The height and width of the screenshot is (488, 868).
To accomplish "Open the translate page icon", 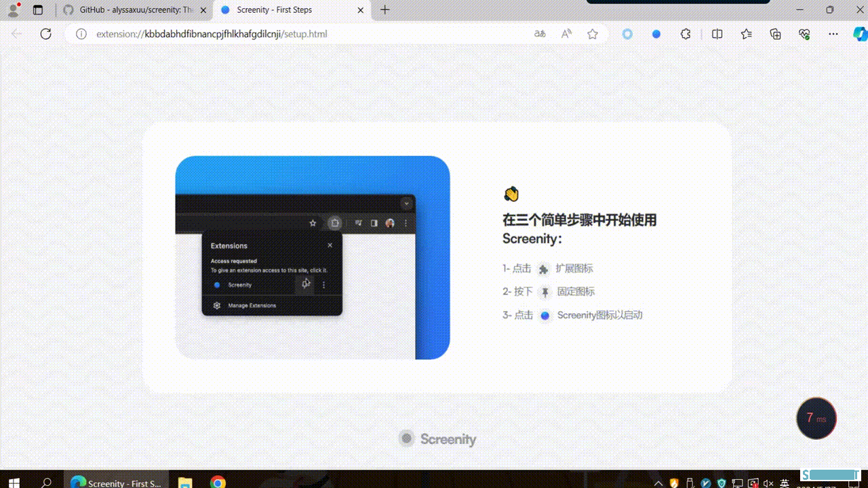I will [540, 34].
